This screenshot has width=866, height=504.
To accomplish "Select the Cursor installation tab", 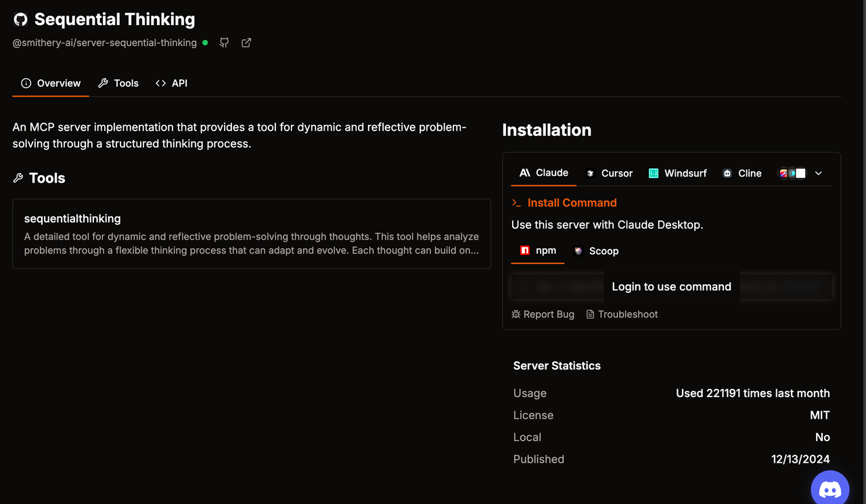I will (609, 173).
